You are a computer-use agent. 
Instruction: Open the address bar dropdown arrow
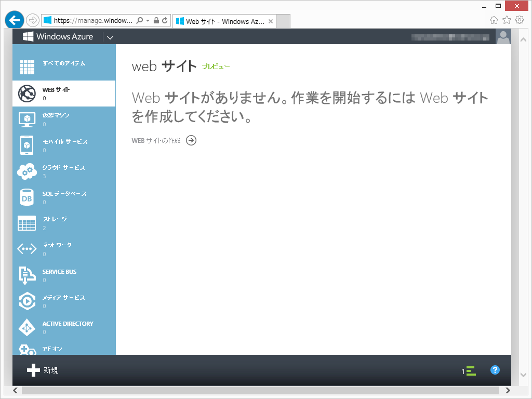(148, 21)
